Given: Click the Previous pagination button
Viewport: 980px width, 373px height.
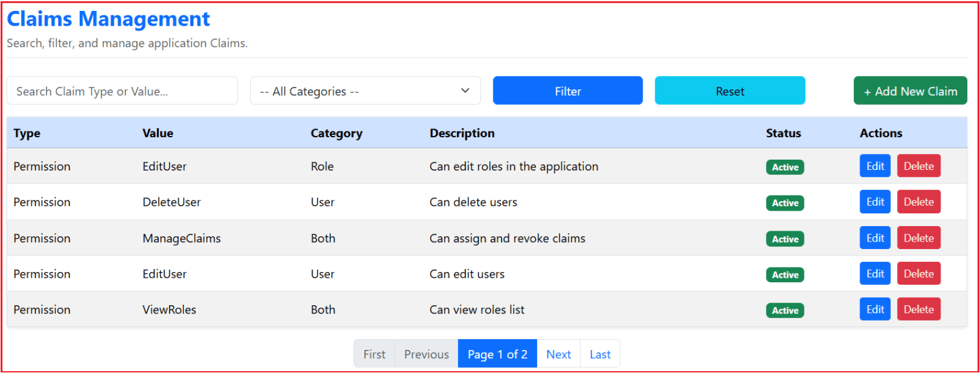Looking at the screenshot, I should click(426, 353).
